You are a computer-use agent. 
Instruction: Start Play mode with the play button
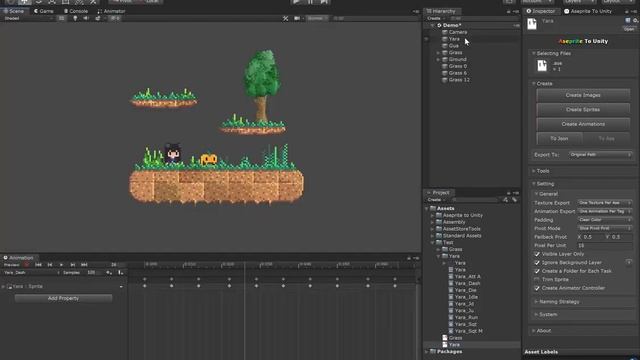click(x=297, y=2)
